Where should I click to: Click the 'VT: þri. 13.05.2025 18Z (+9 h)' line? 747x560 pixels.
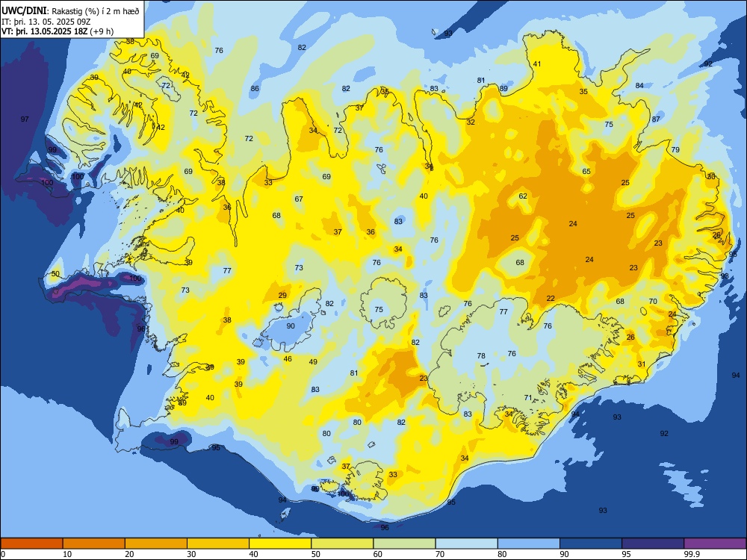point(58,31)
